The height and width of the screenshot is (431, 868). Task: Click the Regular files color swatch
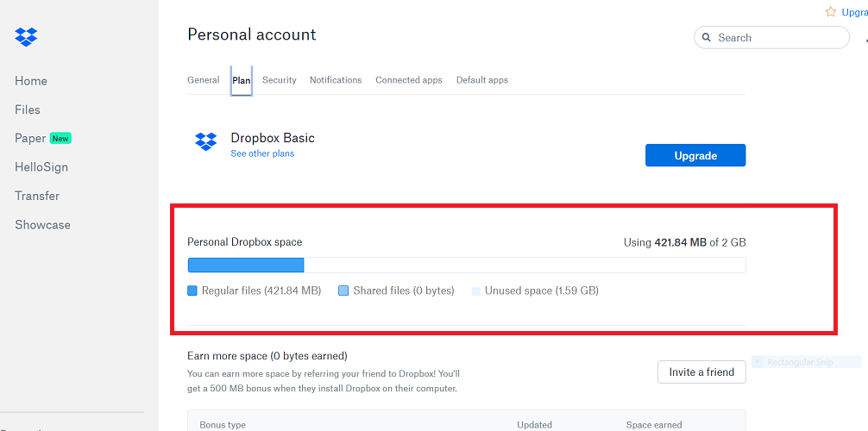pos(192,290)
